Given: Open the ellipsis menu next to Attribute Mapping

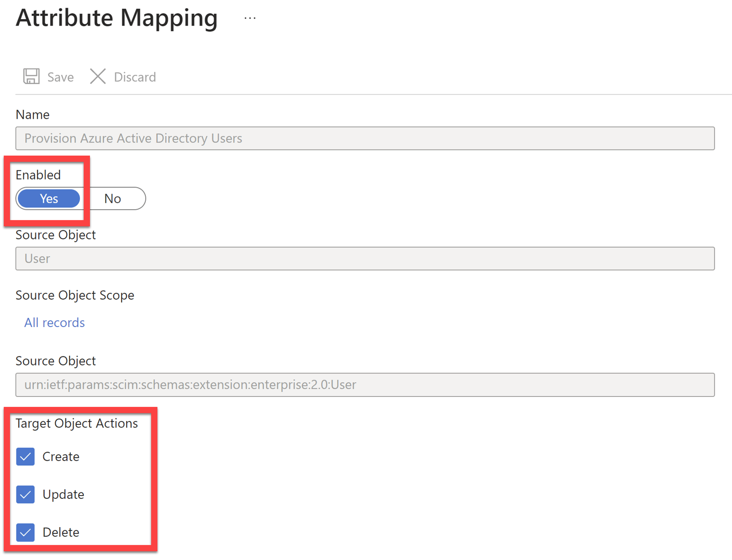Looking at the screenshot, I should point(250,17).
